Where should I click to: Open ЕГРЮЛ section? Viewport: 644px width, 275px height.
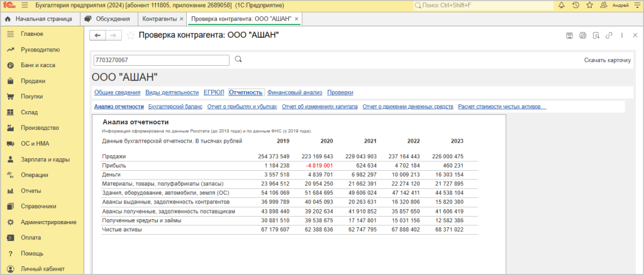click(214, 92)
